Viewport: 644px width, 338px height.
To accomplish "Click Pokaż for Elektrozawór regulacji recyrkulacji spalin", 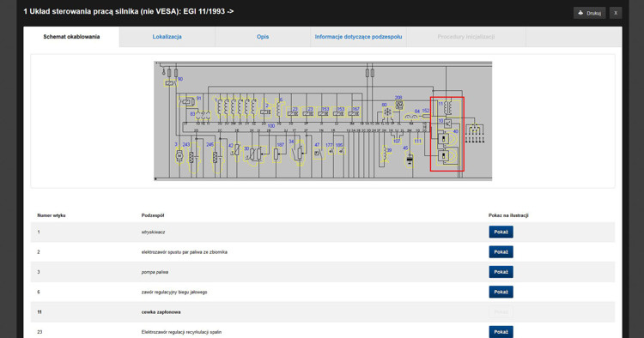I will point(501,332).
